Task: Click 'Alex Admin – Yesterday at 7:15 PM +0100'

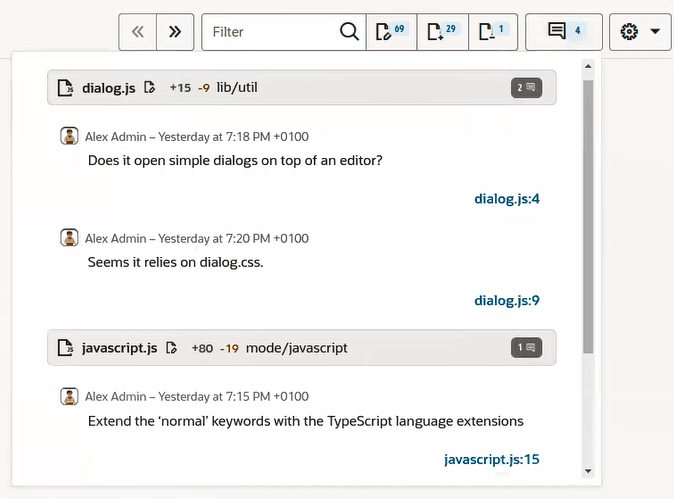Action: [197, 397]
